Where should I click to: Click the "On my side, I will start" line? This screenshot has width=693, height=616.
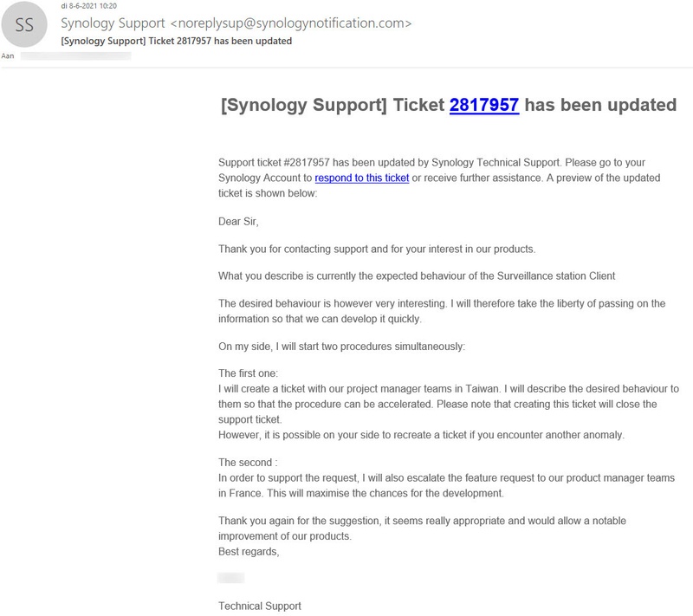(x=341, y=347)
